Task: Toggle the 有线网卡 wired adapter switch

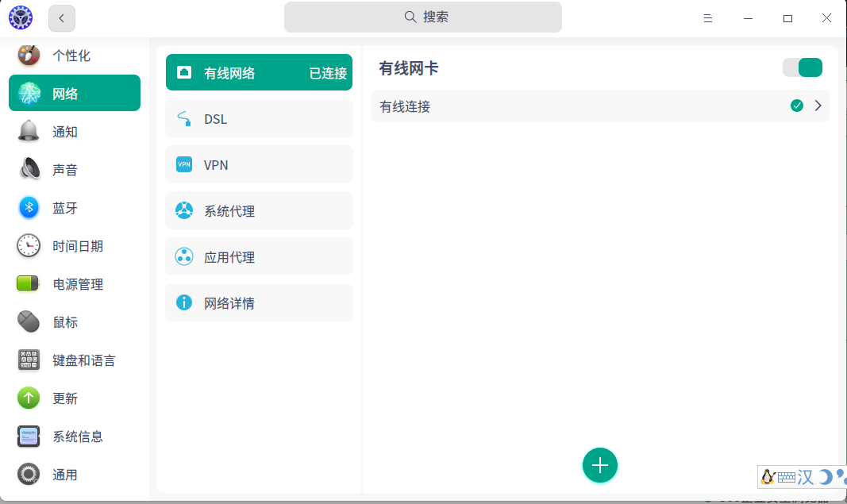Action: click(803, 67)
